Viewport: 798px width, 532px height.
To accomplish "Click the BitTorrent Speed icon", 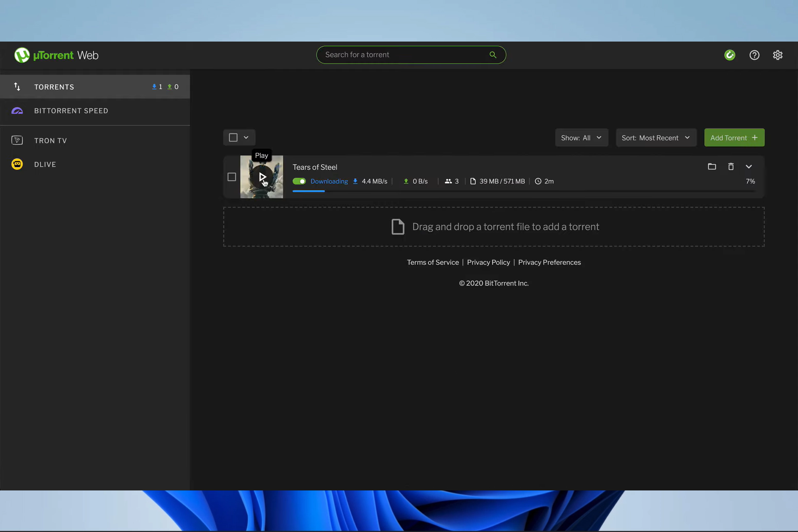I will click(16, 111).
